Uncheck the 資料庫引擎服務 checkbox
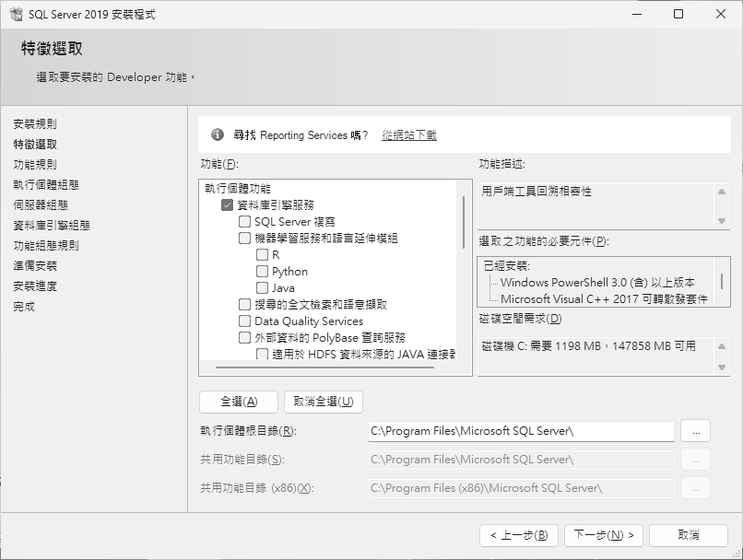Image resolution: width=743 pixels, height=560 pixels. 227,205
